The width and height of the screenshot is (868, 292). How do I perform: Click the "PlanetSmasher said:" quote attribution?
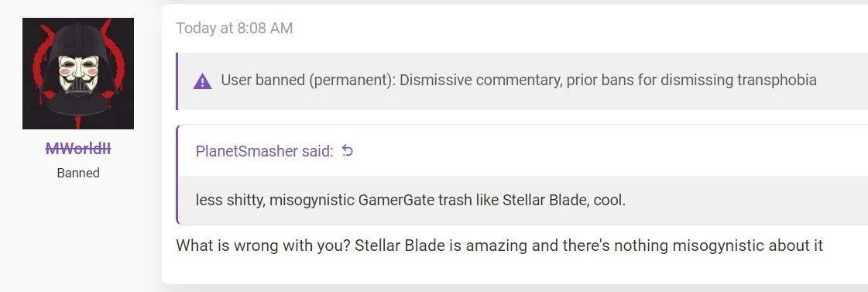pyautogui.click(x=265, y=151)
